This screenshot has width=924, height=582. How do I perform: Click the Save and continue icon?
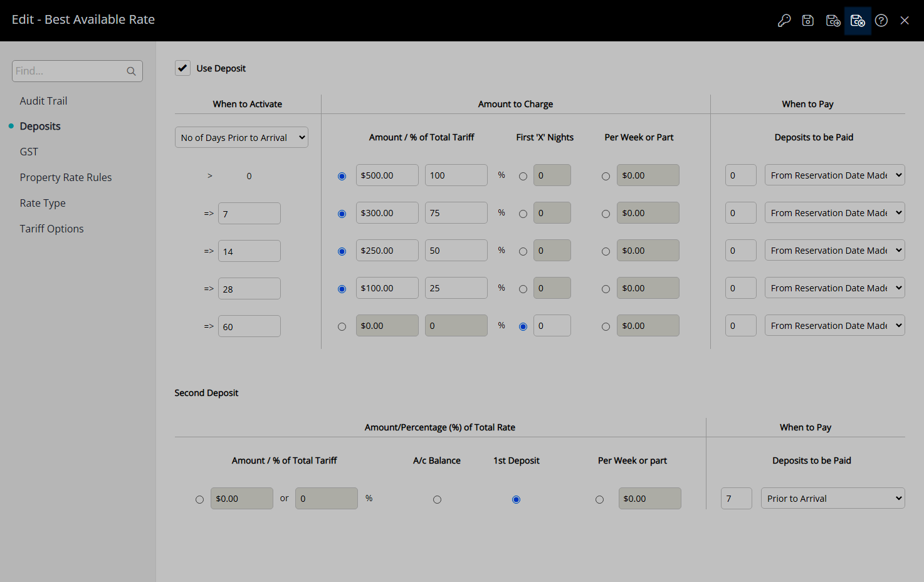833,21
